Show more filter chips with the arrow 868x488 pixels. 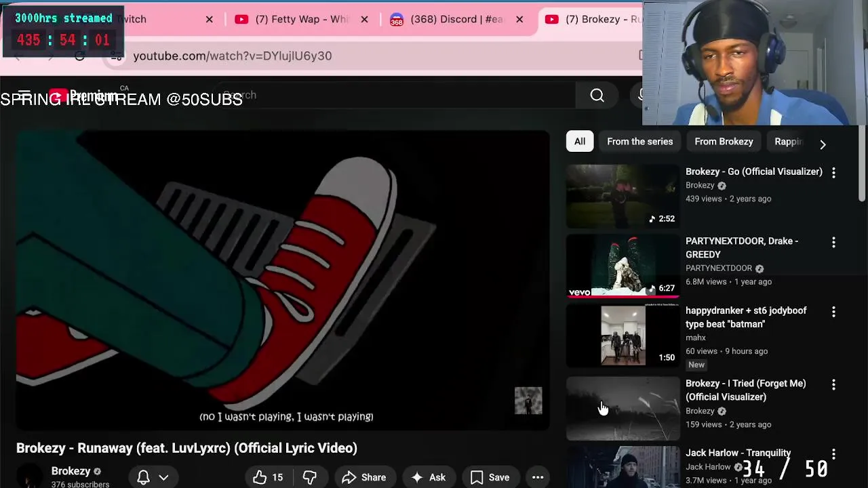[823, 144]
